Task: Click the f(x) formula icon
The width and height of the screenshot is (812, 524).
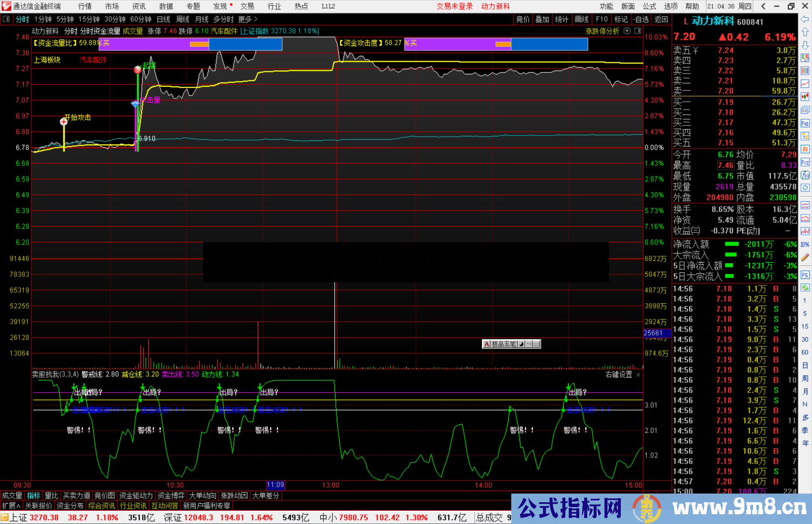Action: [805, 175]
